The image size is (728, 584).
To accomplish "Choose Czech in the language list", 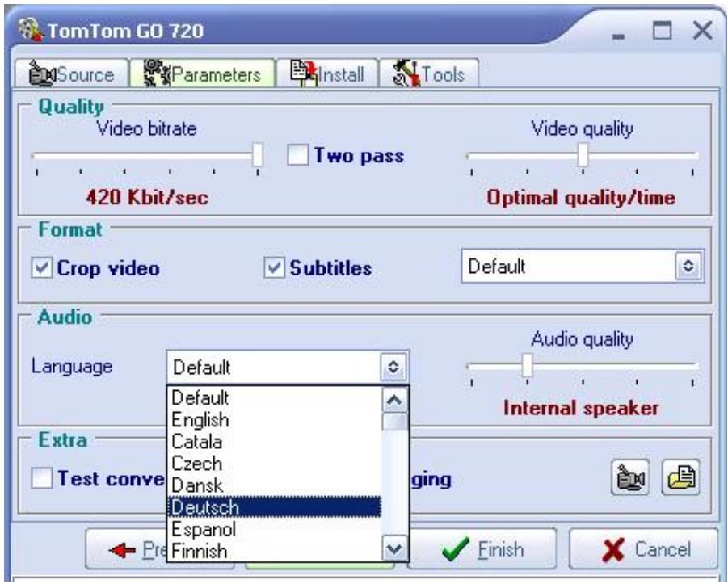I will 274,464.
